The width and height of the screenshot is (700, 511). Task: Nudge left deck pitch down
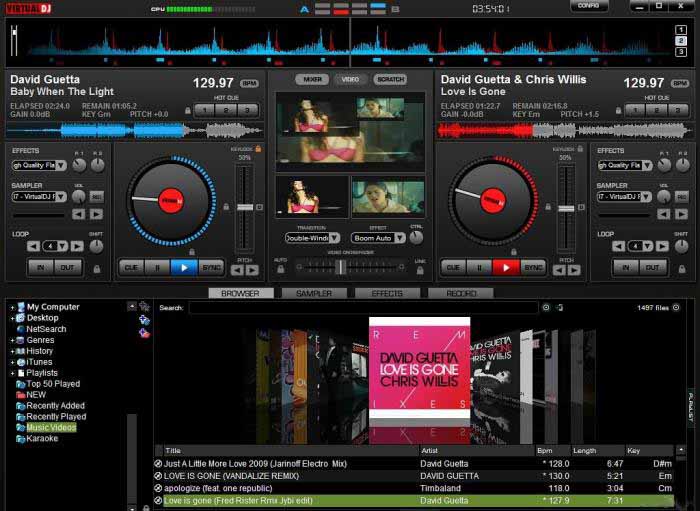point(238,270)
